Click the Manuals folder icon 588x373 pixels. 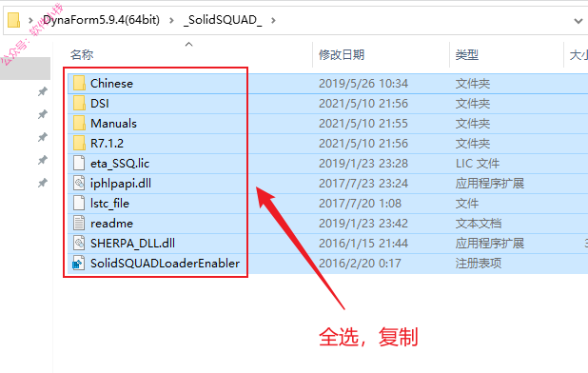pyautogui.click(x=79, y=123)
